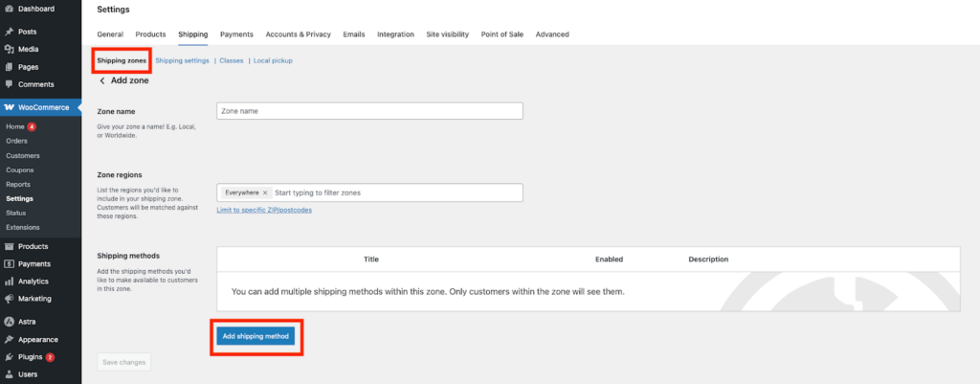Click the Appearance brush icon

(x=10, y=340)
